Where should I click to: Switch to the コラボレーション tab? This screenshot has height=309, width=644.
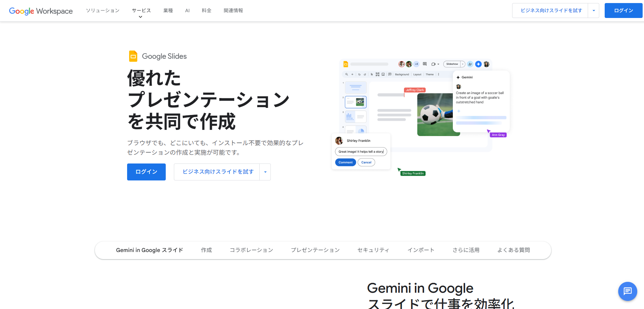[251, 250]
